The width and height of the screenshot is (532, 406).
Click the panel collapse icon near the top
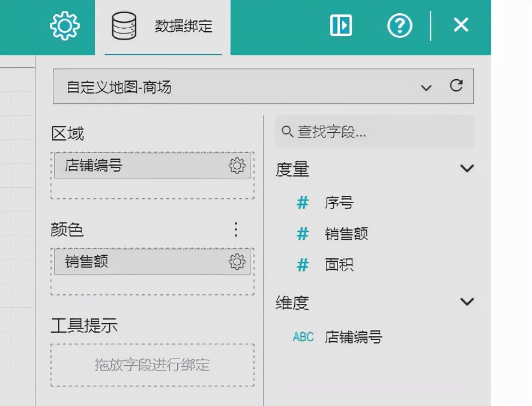pyautogui.click(x=340, y=25)
